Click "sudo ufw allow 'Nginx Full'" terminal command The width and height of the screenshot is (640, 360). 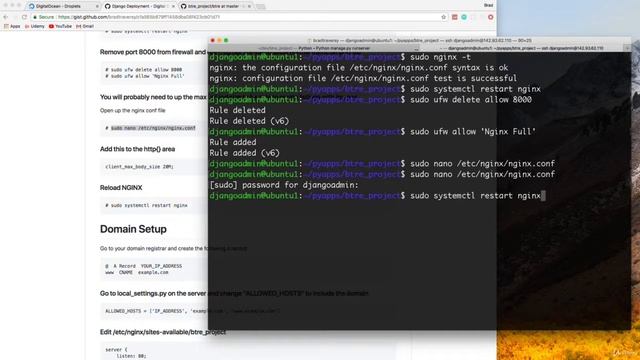pos(473,131)
